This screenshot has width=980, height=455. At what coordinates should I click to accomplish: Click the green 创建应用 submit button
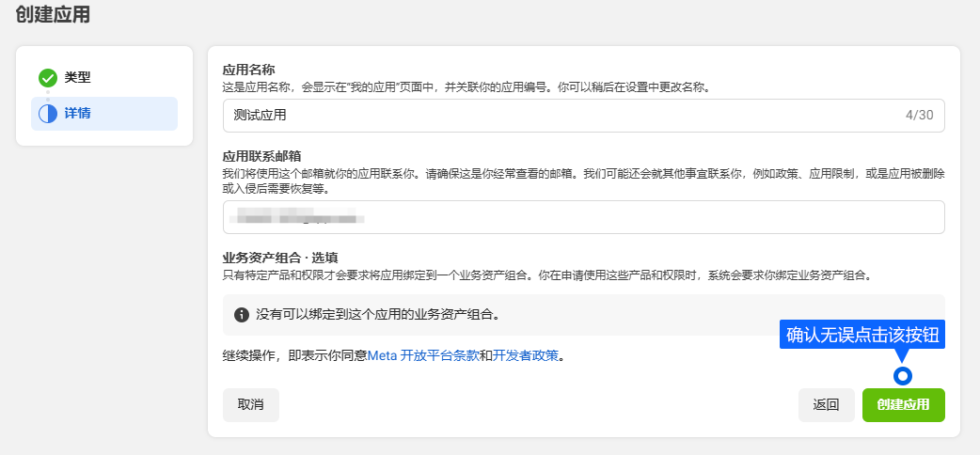[x=903, y=405]
